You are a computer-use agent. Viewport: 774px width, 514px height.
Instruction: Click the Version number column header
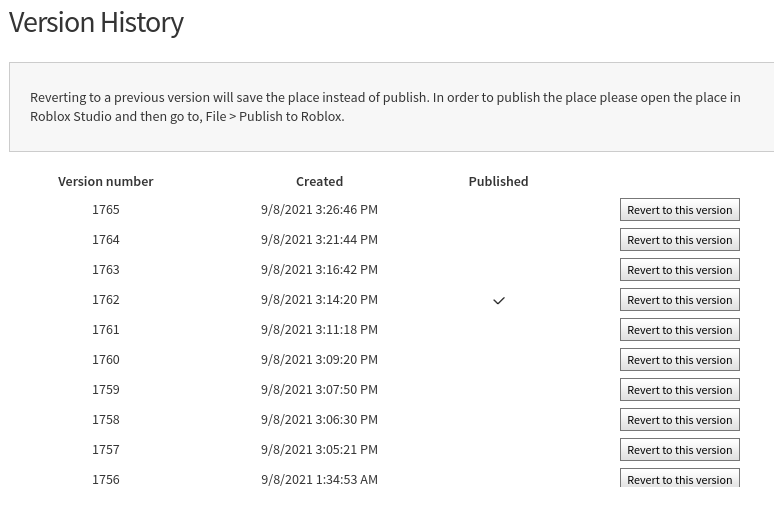click(106, 182)
